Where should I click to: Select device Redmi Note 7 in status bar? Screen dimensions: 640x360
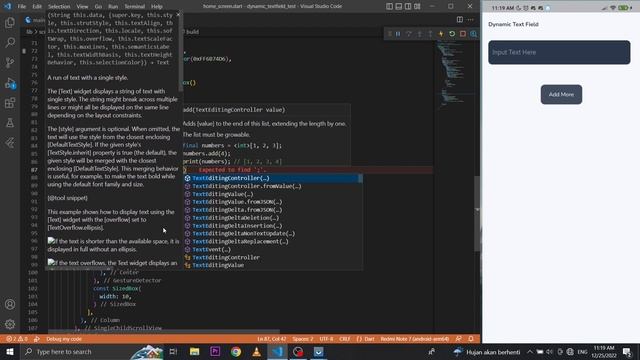[x=415, y=339]
